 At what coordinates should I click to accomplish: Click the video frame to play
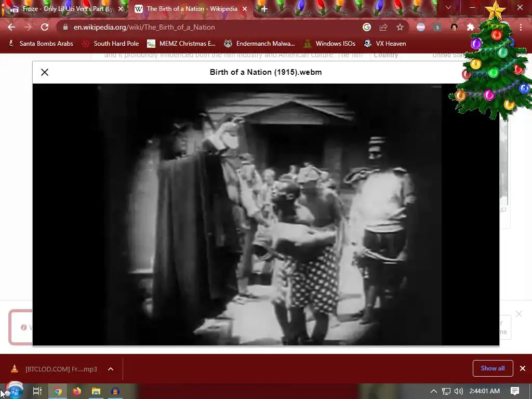pyautogui.click(x=265, y=215)
